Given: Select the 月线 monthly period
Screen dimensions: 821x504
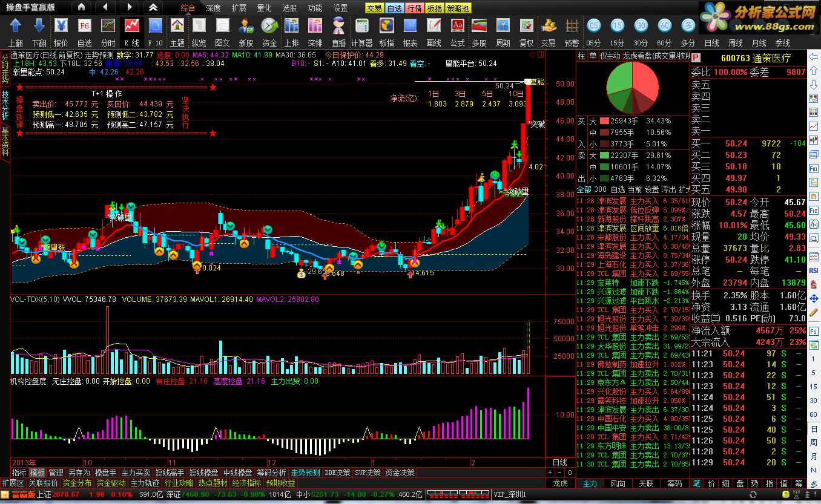Looking at the screenshot, I should coord(759,43).
